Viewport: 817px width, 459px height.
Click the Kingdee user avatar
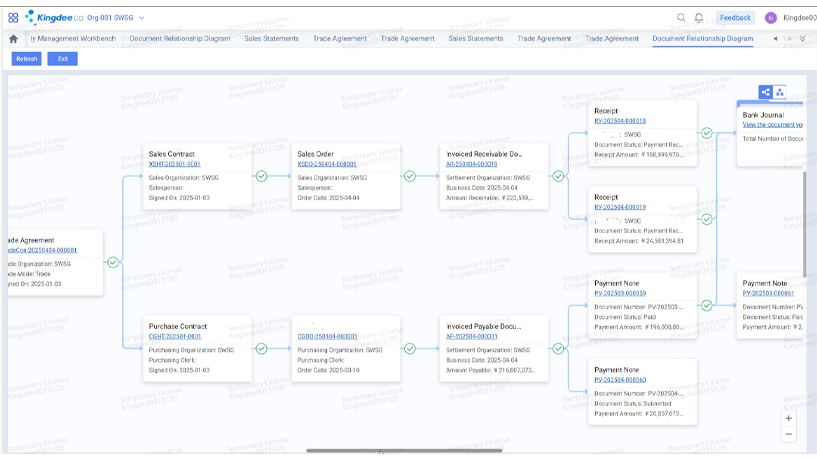tap(770, 18)
